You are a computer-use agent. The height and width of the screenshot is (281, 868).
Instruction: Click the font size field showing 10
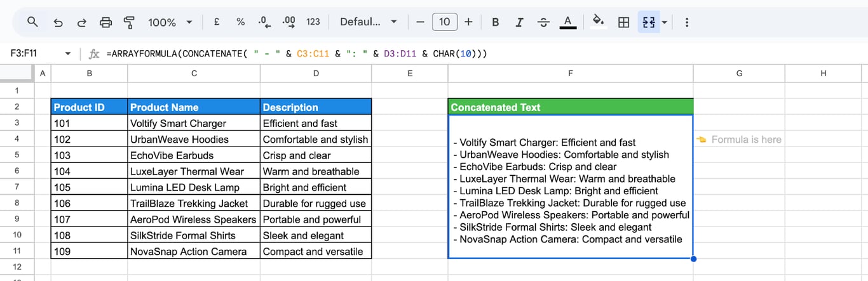[x=444, y=22]
